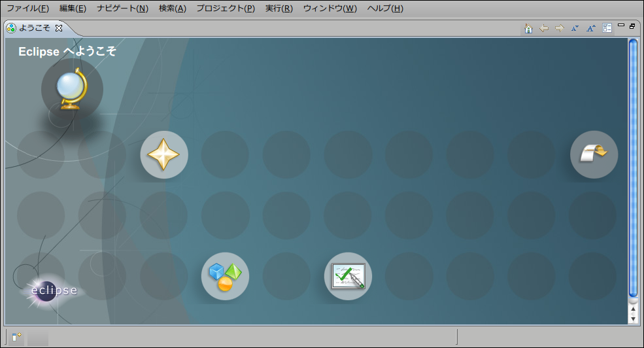
Task: Open the ウィンドウ(W) menu
Action: [x=330, y=9]
